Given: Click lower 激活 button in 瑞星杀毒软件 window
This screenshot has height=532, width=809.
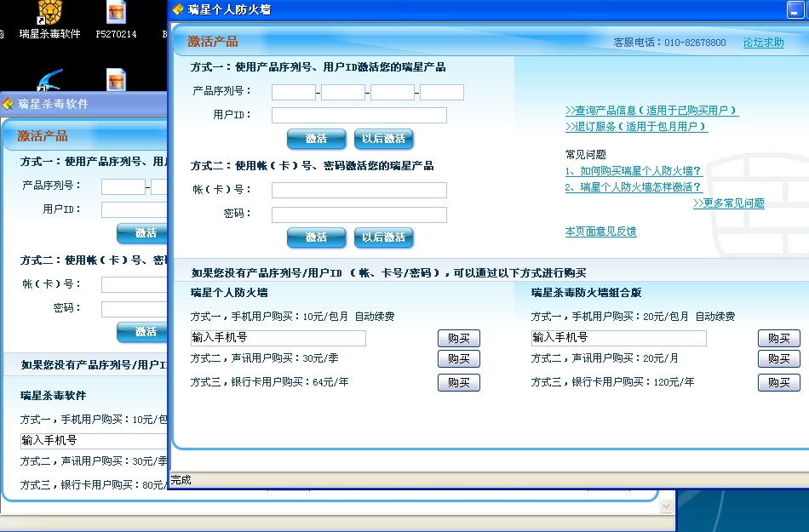Looking at the screenshot, I should [x=142, y=332].
